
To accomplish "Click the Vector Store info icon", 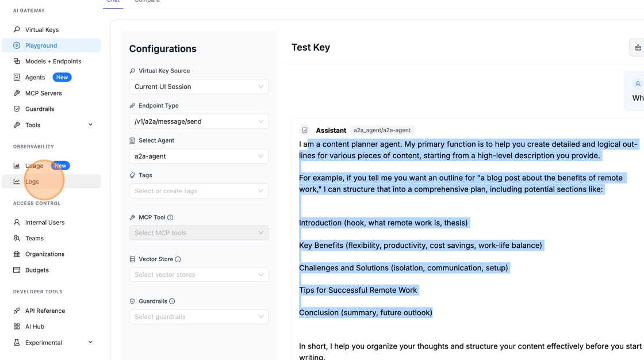I will 178,259.
